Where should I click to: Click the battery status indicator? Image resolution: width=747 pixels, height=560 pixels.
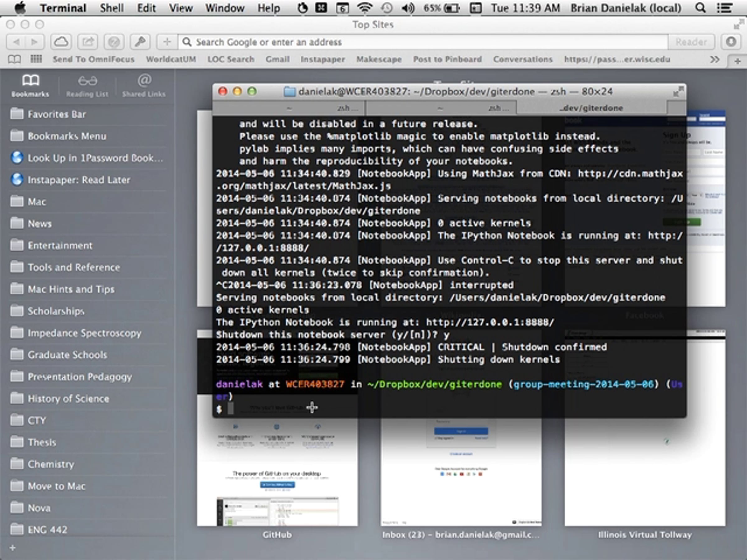(441, 8)
